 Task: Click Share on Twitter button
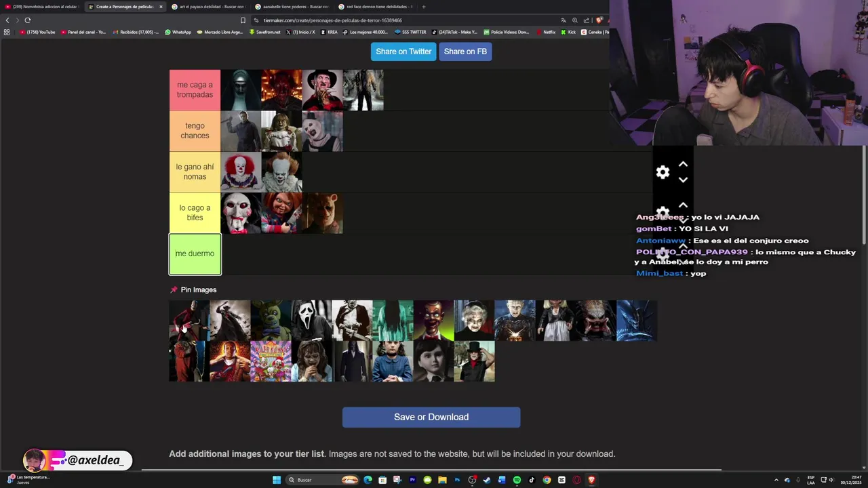[403, 52]
